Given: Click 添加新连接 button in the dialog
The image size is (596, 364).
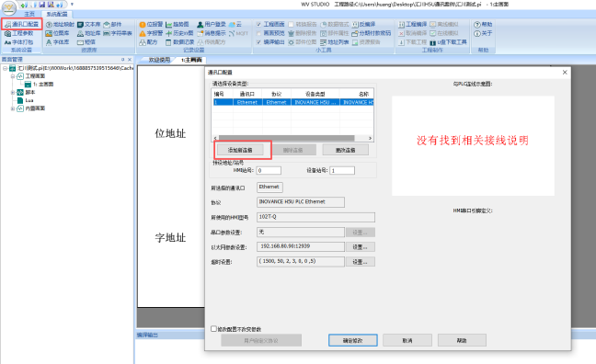Looking at the screenshot, I should 240,150.
